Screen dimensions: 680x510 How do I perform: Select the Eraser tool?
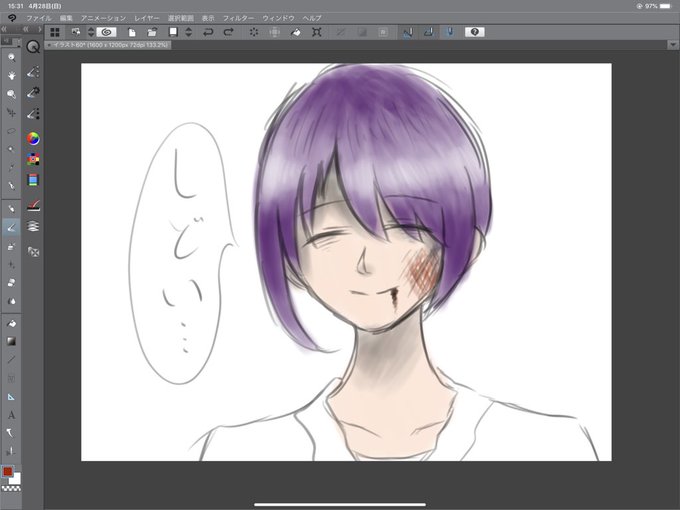[x=11, y=283]
